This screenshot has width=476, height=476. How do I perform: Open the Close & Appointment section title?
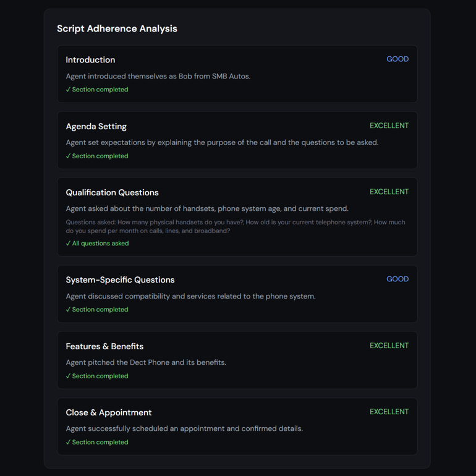[108, 412]
